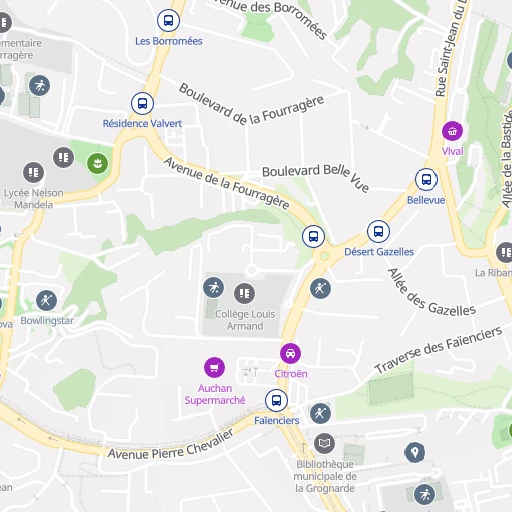Select the Auchan Supermarché shopping cart icon

[214, 367]
